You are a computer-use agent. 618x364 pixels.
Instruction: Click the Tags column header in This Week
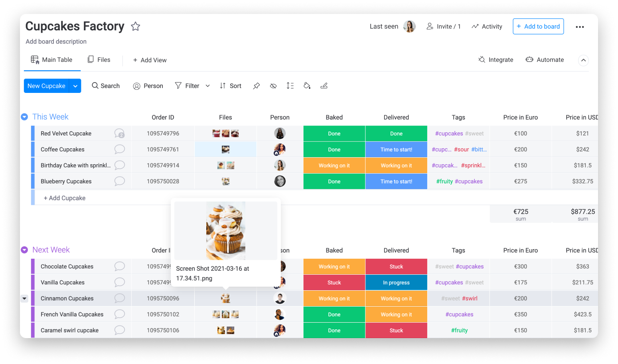click(x=458, y=117)
